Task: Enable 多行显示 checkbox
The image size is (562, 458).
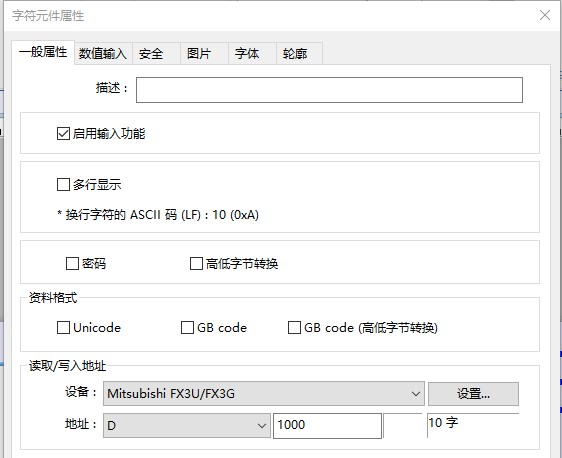Action: tap(63, 185)
